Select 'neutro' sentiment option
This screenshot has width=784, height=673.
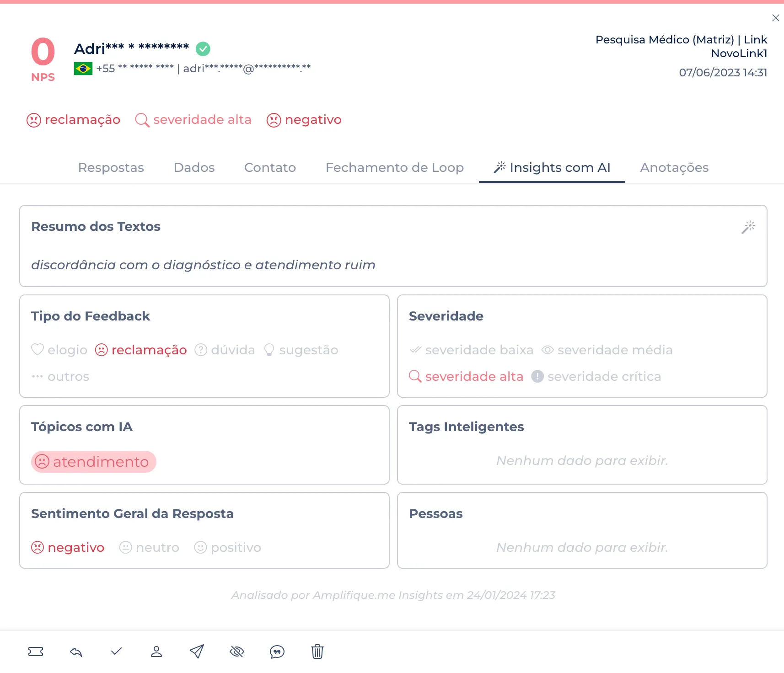pyautogui.click(x=149, y=547)
